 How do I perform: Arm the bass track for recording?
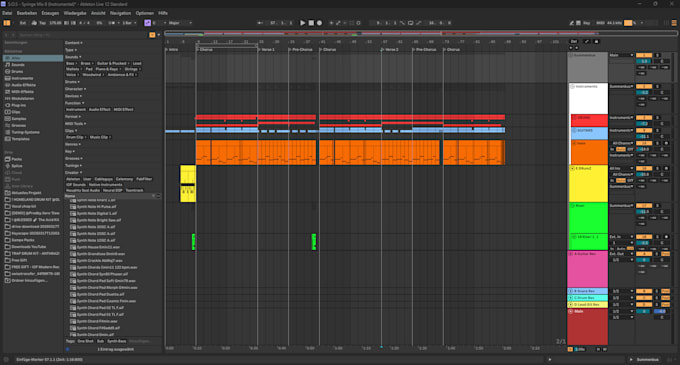(666, 143)
